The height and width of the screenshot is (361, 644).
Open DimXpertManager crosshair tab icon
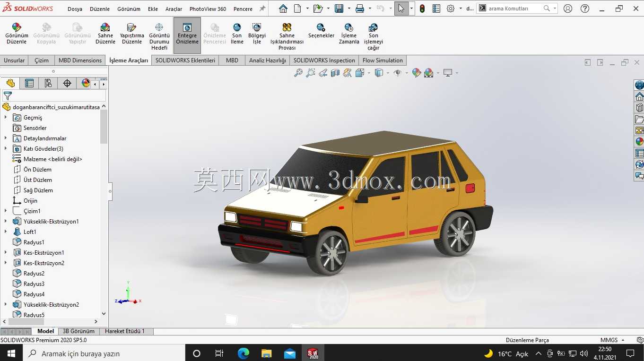click(x=67, y=83)
